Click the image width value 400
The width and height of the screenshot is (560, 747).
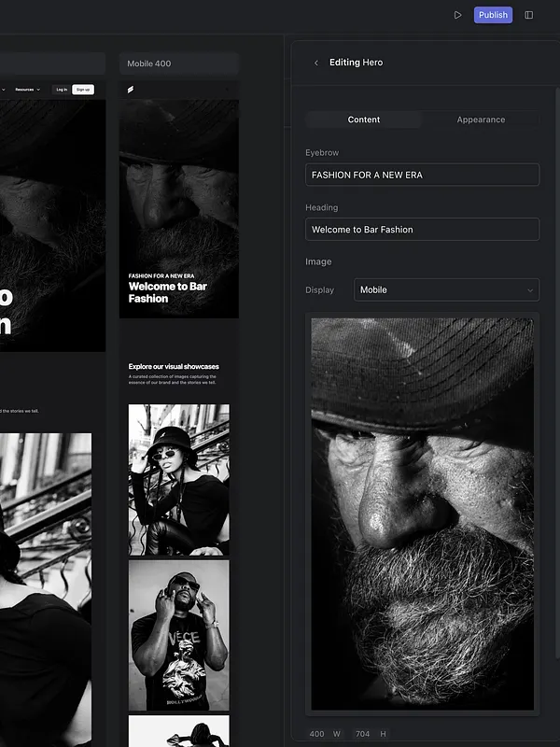pyautogui.click(x=317, y=734)
